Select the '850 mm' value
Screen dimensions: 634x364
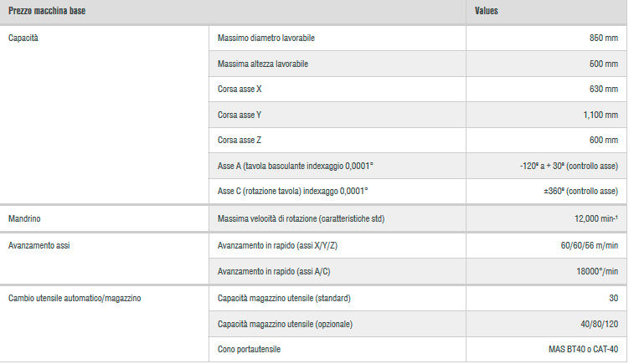pos(603,38)
